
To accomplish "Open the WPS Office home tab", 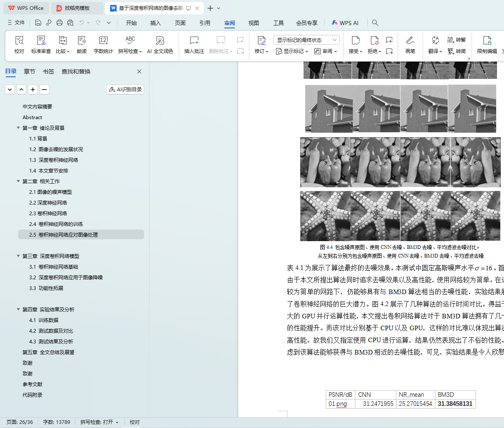I will click(26, 8).
